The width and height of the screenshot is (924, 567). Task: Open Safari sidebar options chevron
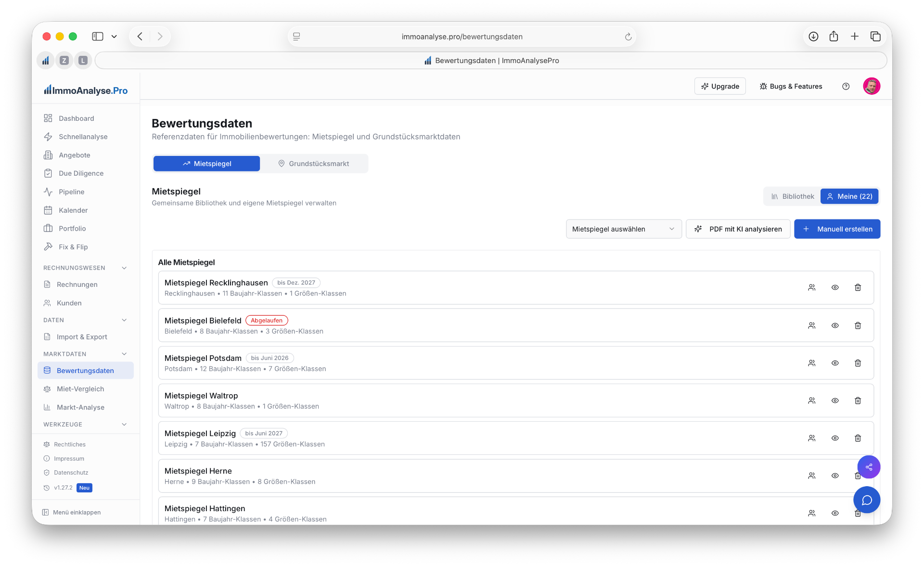coord(114,37)
